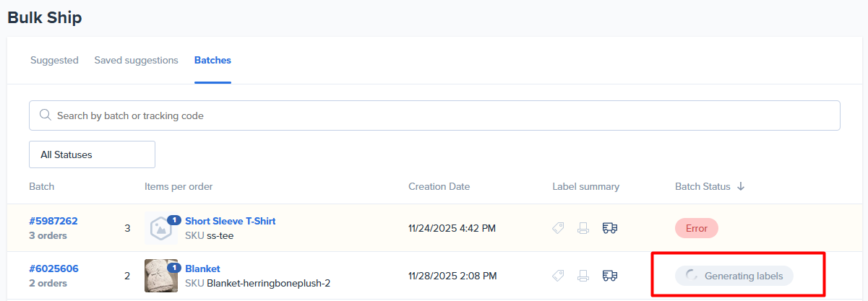
Task: Switch to the Suggested tab
Action: 54,61
